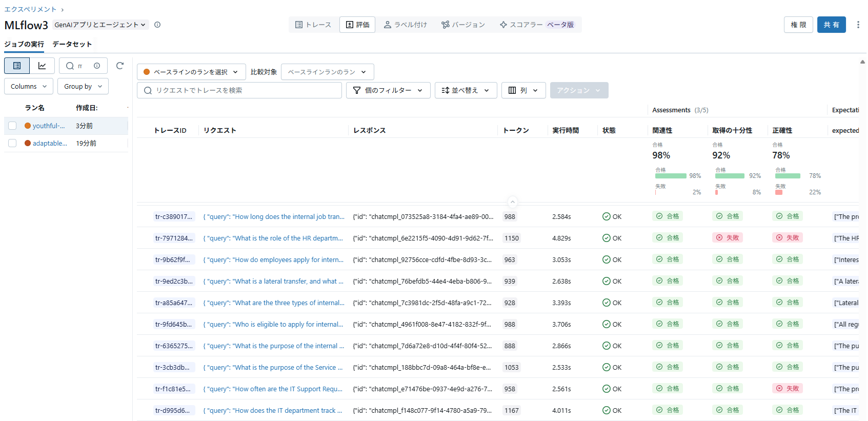
Task: Switch to chart view icon
Action: pyautogui.click(x=42, y=66)
